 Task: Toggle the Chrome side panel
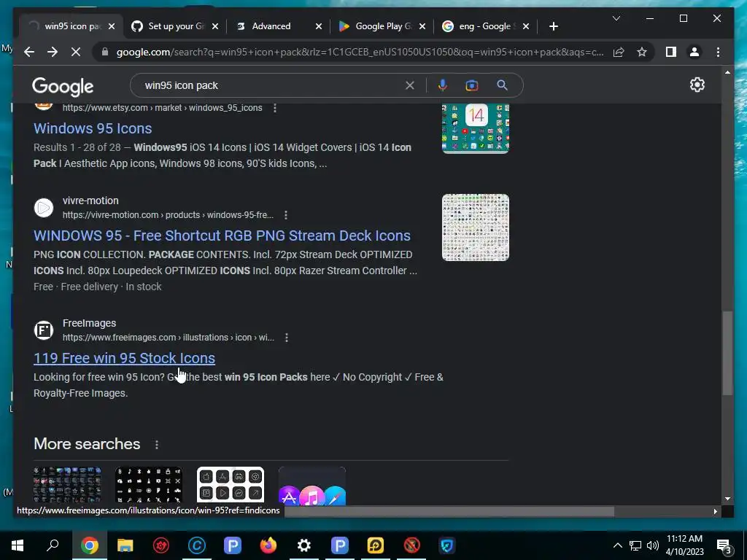(x=671, y=52)
